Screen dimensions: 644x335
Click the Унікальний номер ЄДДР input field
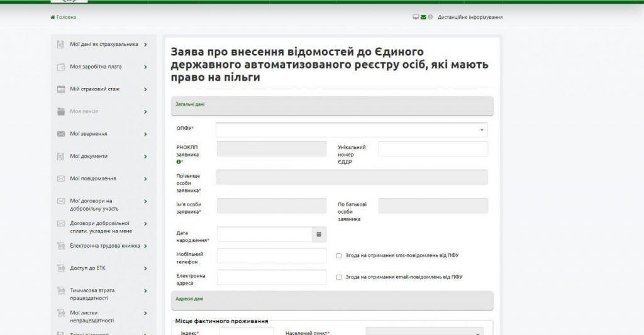point(433,149)
